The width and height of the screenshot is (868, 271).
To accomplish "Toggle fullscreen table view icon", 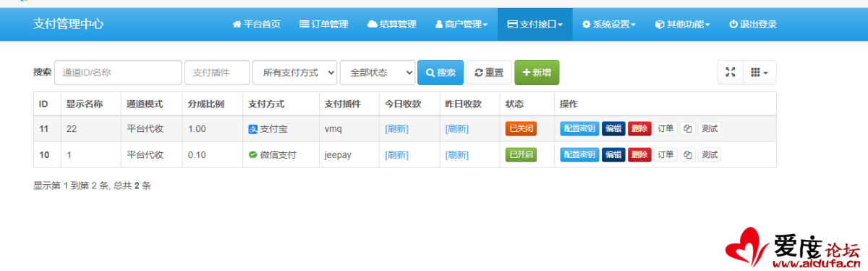I will coord(730,72).
